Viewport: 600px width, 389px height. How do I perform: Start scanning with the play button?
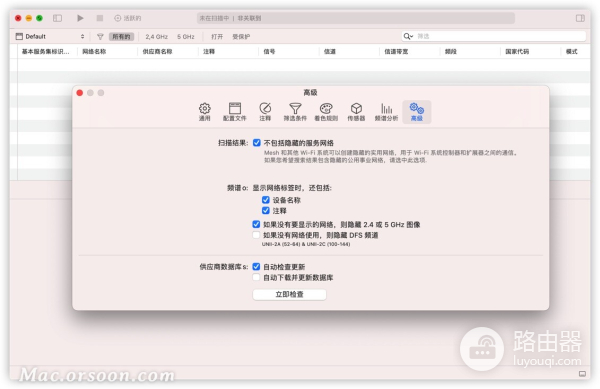80,18
